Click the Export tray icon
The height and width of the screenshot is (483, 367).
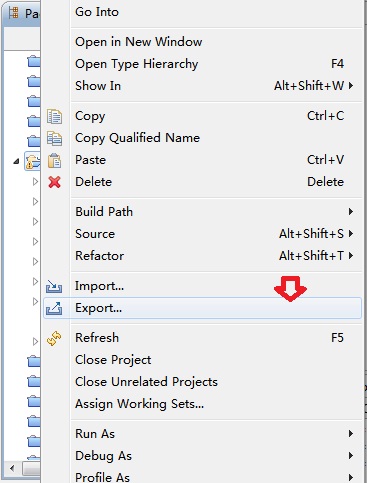click(x=54, y=308)
